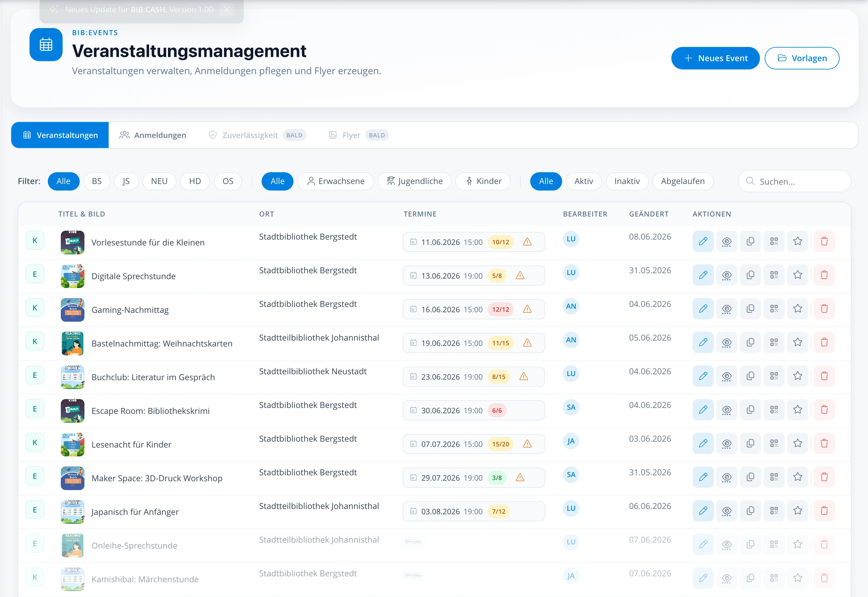This screenshot has width=868, height=597.
Task: Filter by the NEU location chip
Action: point(159,181)
